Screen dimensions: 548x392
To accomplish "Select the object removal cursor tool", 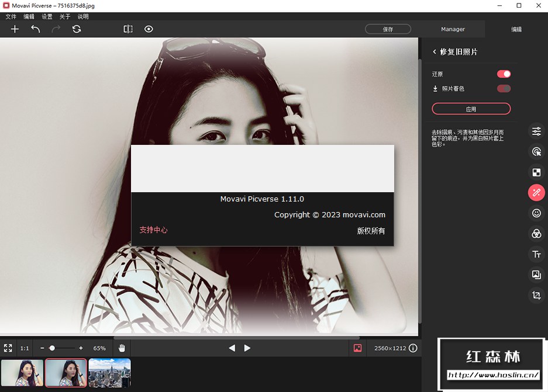I will pyautogui.click(x=536, y=152).
